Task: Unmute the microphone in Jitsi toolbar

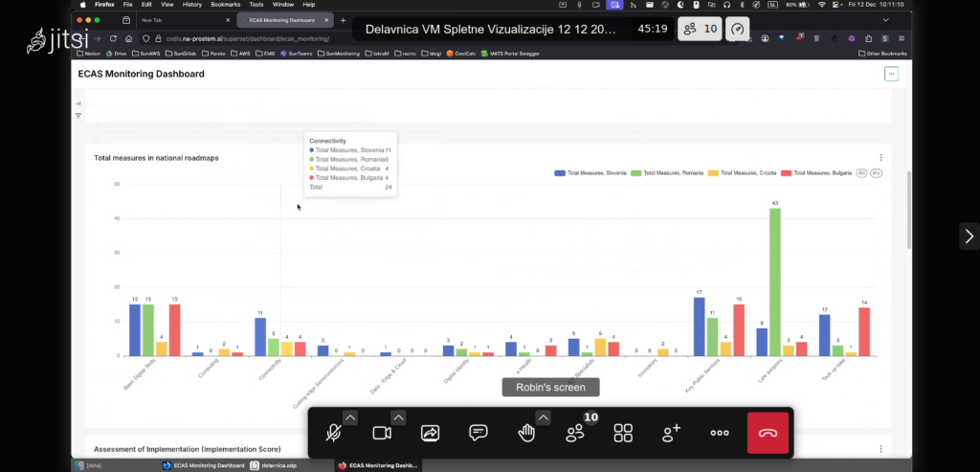Action: point(333,433)
